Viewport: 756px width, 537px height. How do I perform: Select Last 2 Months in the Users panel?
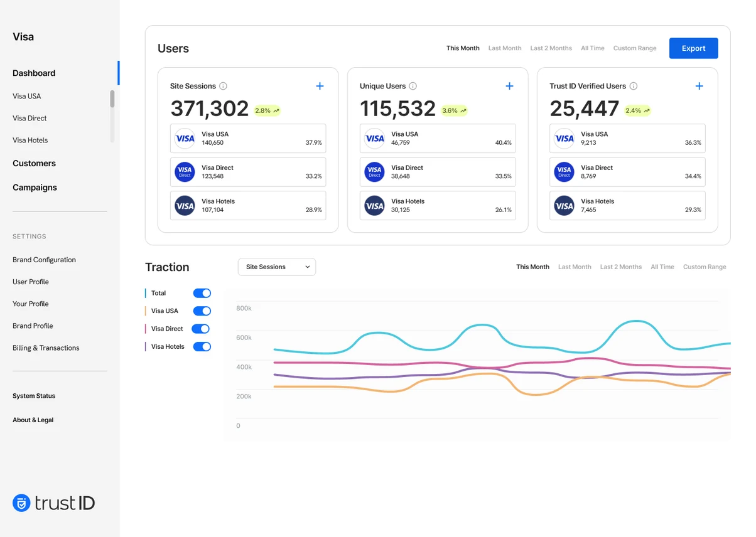pyautogui.click(x=551, y=48)
